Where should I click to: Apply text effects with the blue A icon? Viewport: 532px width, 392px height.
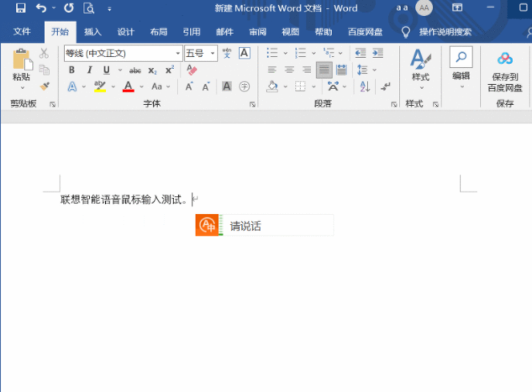click(x=72, y=86)
